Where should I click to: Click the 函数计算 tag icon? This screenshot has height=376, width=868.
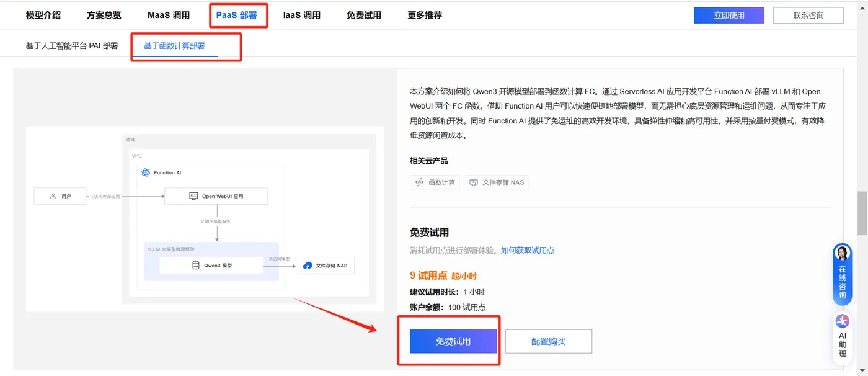pyautogui.click(x=420, y=182)
